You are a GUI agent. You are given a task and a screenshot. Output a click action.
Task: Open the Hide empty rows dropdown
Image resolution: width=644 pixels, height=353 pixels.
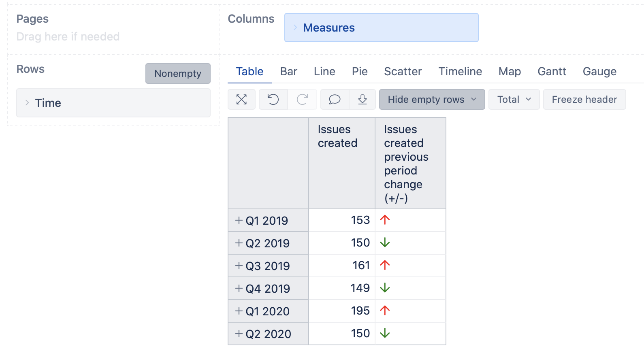tap(432, 100)
